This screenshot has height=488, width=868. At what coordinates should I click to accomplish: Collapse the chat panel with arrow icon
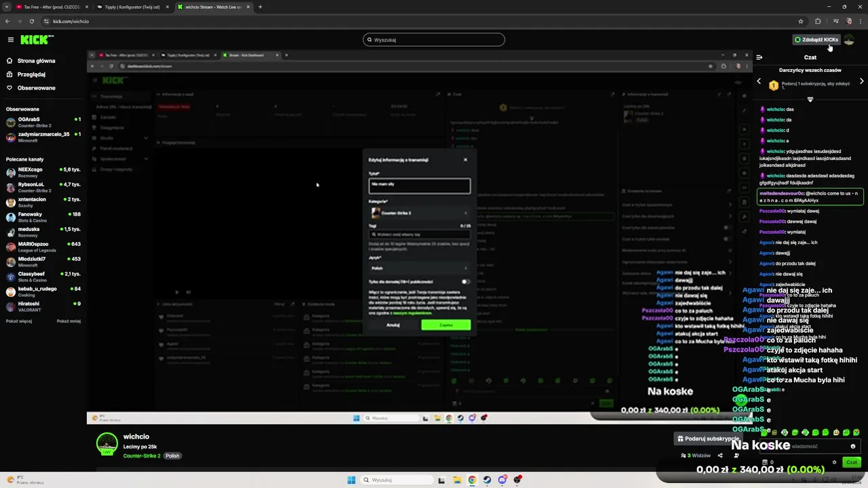(759, 58)
